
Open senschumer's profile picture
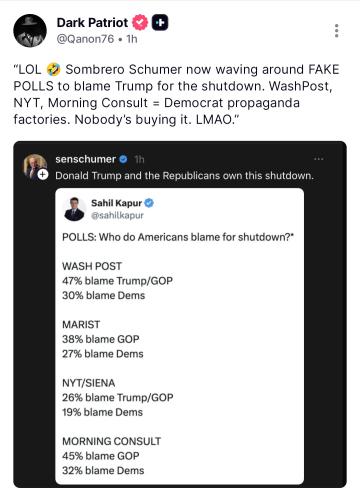(x=34, y=165)
